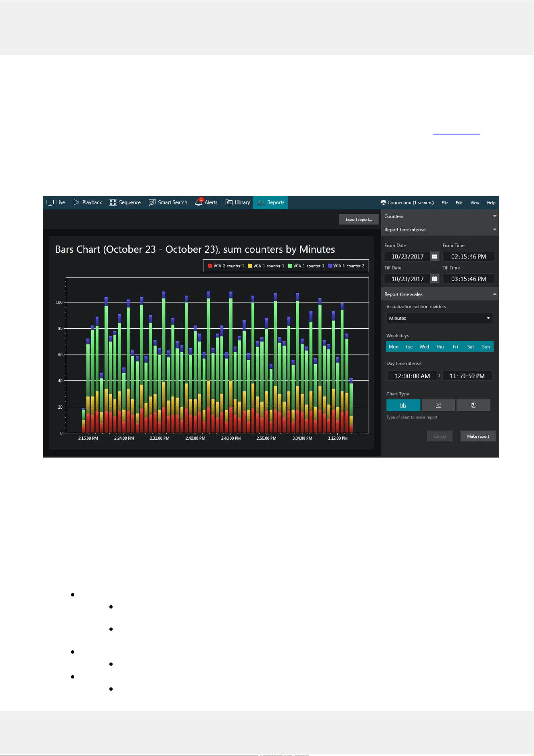This screenshot has width=534, height=756.
Task: Open the Till Date calendar picker
Action: click(435, 279)
